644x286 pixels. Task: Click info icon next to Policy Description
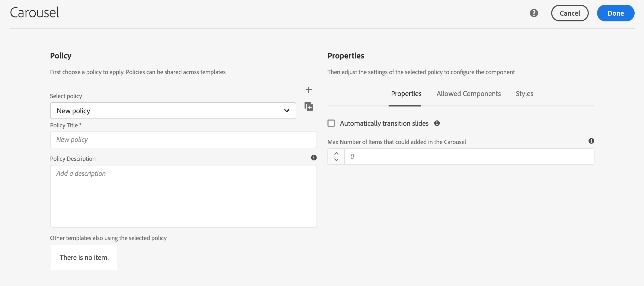314,158
